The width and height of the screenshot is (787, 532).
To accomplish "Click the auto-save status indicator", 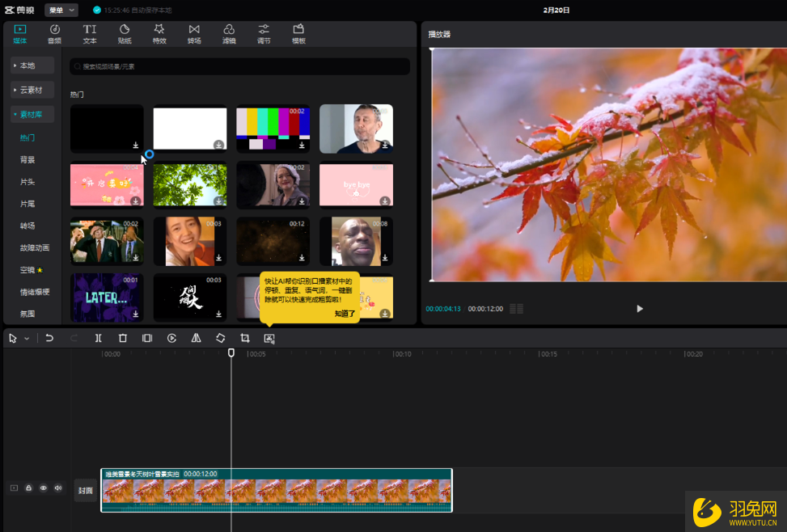I will [x=133, y=10].
